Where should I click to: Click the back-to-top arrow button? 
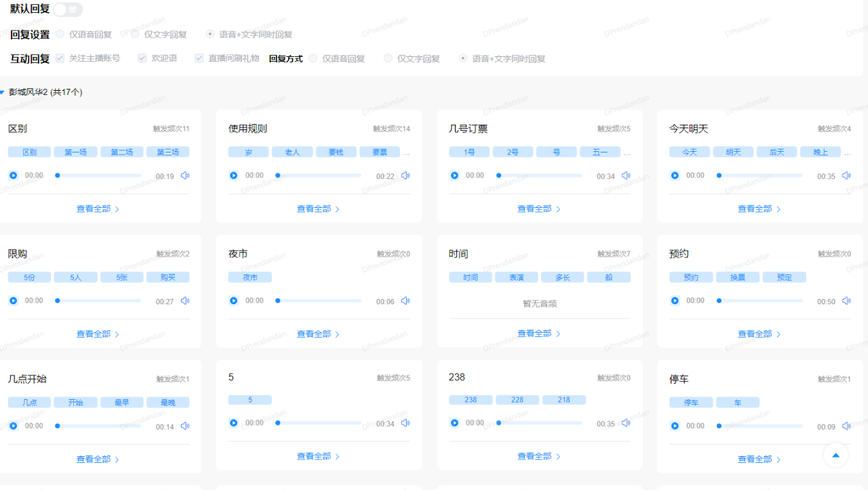click(x=835, y=455)
